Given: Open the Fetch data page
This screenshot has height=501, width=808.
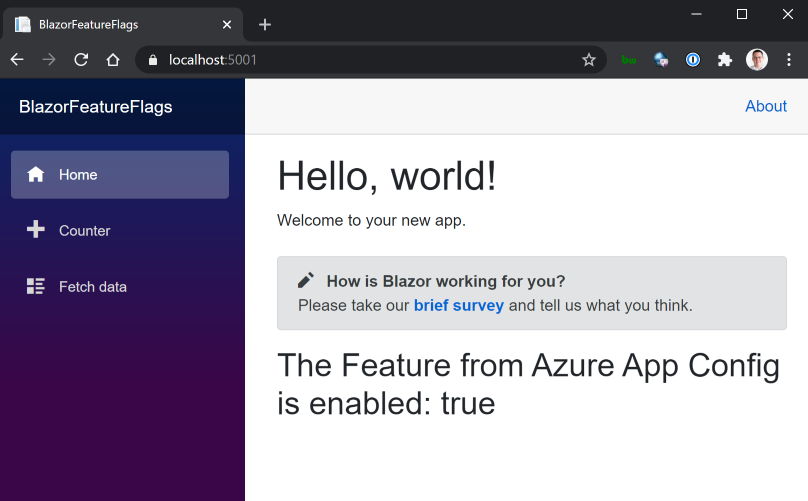Looking at the screenshot, I should point(120,287).
